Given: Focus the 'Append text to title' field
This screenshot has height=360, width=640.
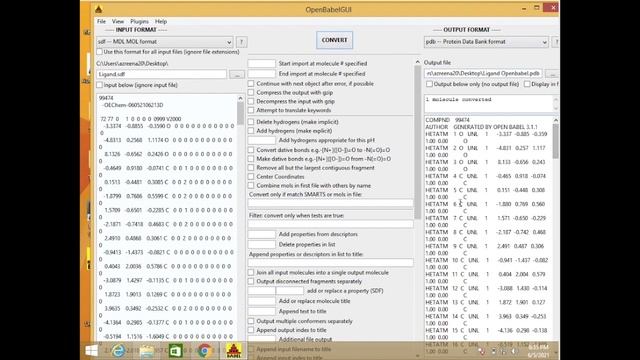Looking at the screenshot, I should [x=262, y=311].
